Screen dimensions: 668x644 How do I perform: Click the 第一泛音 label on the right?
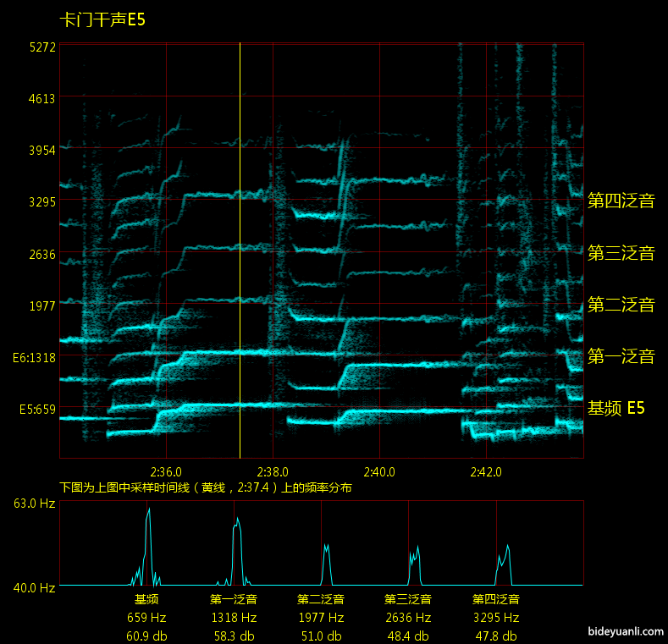coord(621,356)
